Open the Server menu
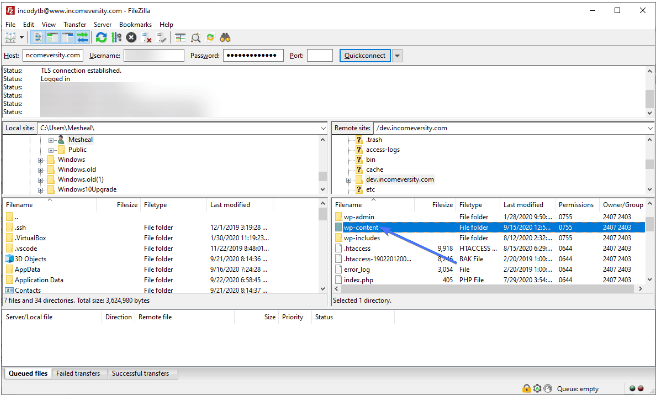 point(102,25)
